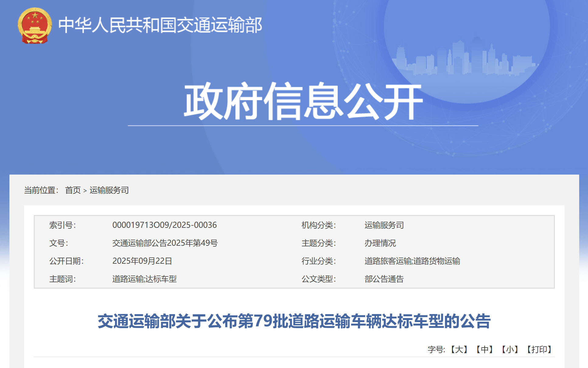Click the publish date 2025年09月22日
Screen dimensions: 588x368
142,261
